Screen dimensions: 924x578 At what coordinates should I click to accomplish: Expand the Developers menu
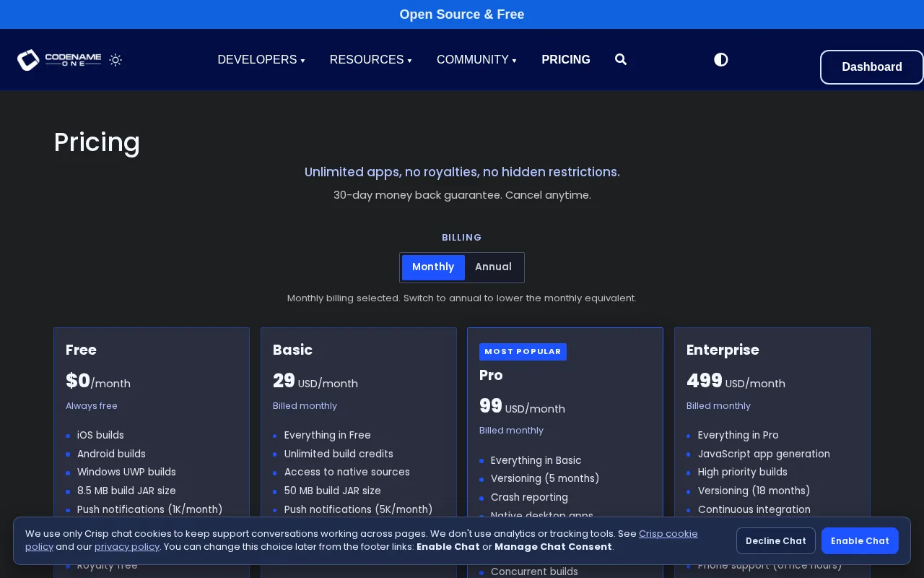point(261,60)
